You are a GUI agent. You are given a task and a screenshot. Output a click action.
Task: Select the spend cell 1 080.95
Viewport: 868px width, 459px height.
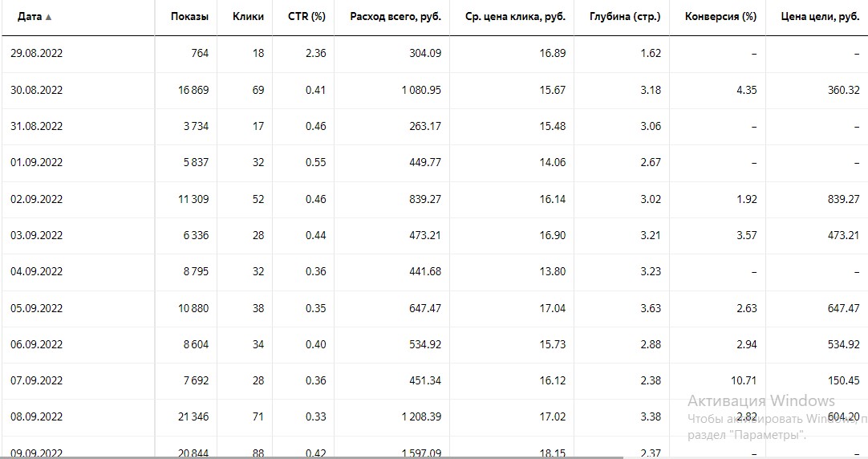pos(421,90)
